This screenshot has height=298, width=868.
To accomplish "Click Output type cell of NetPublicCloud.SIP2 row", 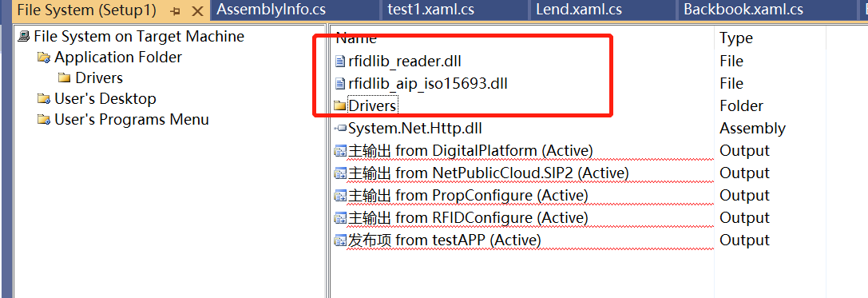I will pos(744,173).
